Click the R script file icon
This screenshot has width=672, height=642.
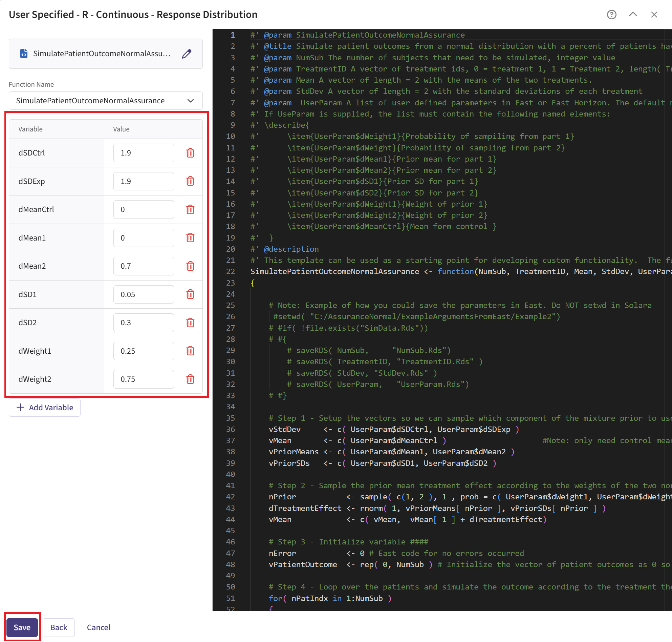pyautogui.click(x=24, y=54)
